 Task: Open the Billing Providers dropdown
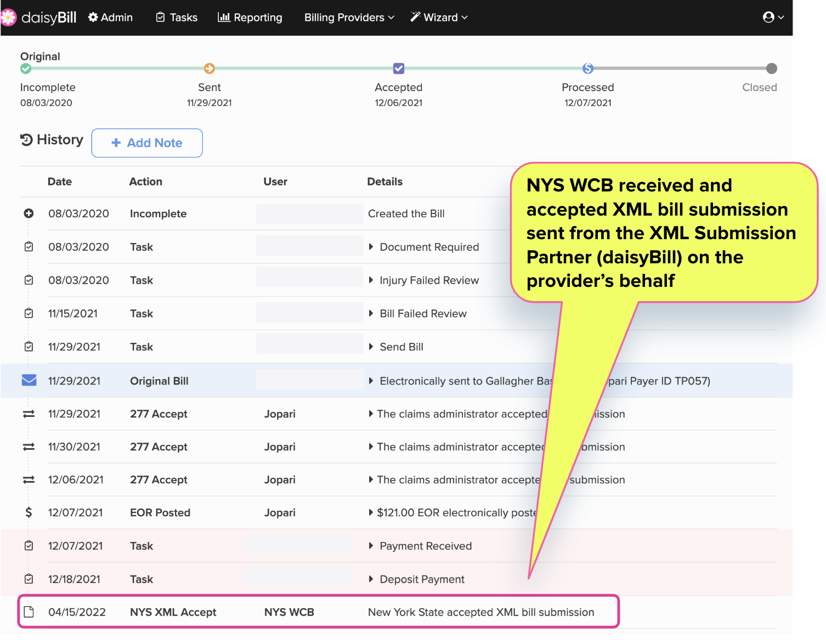348,17
